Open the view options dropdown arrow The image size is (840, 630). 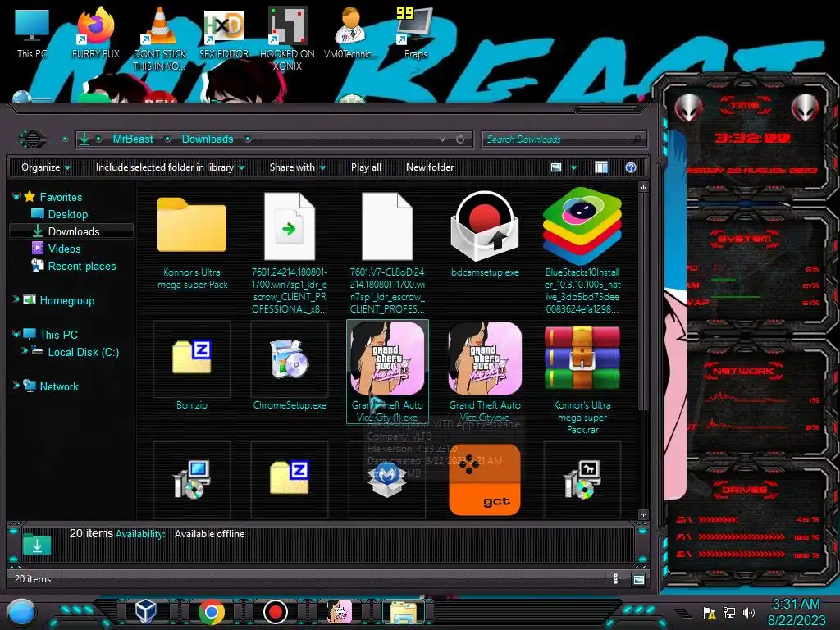573,167
